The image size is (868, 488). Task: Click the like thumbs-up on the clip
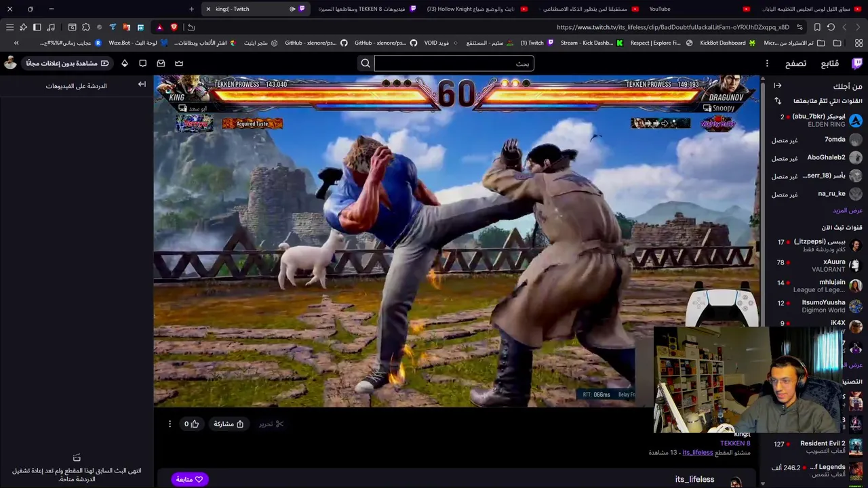[191, 424]
